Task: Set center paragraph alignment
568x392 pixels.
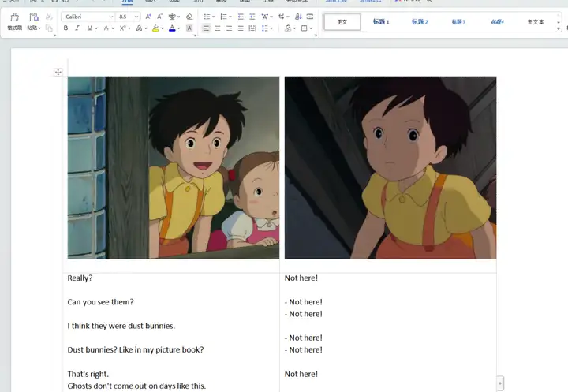Action: click(218, 28)
